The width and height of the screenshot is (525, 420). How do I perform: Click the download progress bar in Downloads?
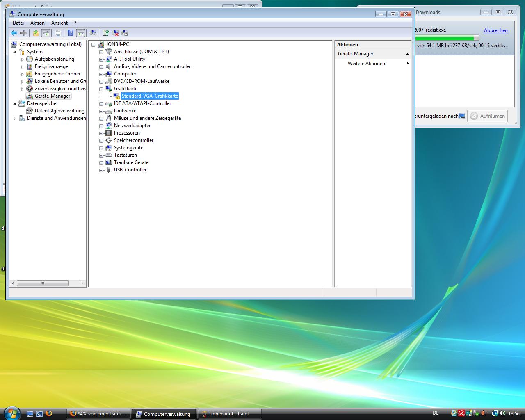(x=447, y=38)
